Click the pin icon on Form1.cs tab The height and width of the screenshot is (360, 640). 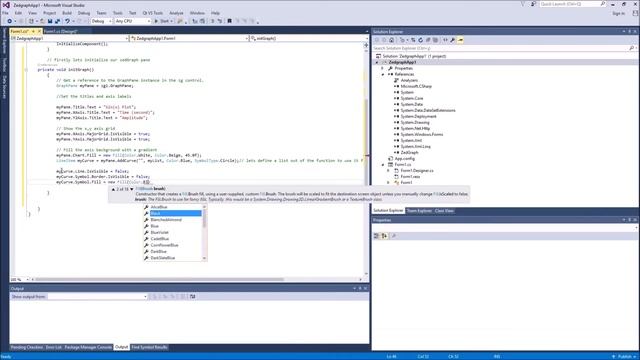click(x=33, y=31)
